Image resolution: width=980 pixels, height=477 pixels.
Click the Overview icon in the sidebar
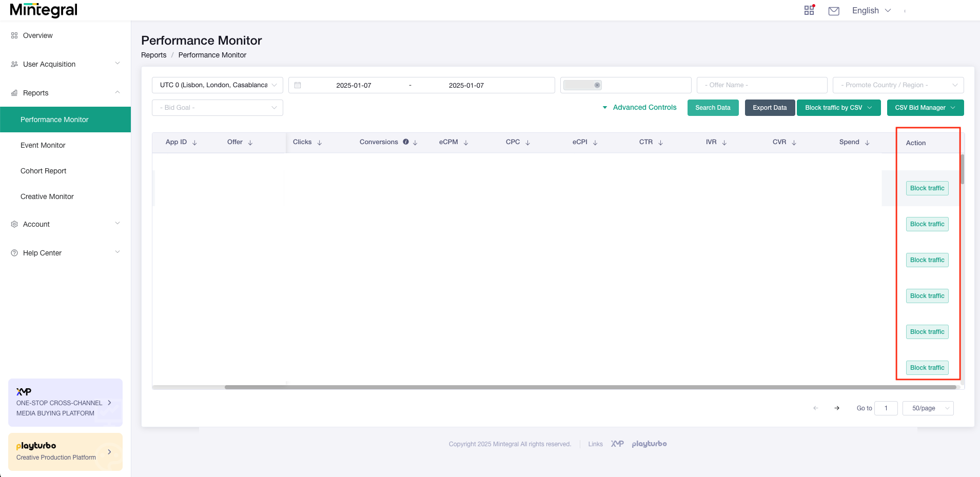13,35
